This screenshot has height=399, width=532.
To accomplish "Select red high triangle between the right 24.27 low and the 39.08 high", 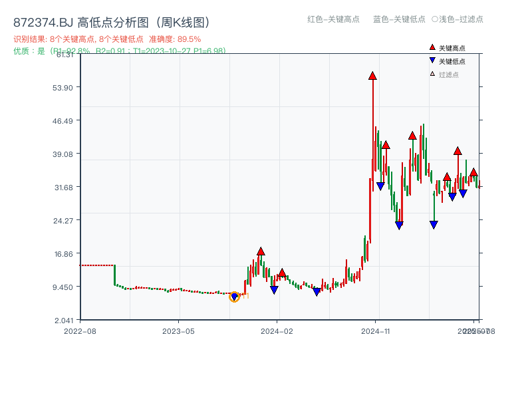I will [447, 177].
